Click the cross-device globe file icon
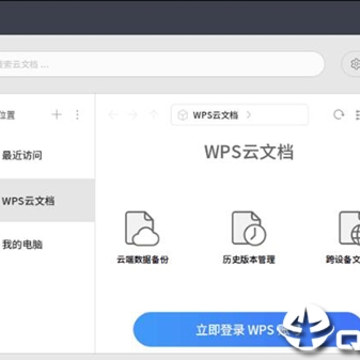360x360 pixels. point(350,228)
